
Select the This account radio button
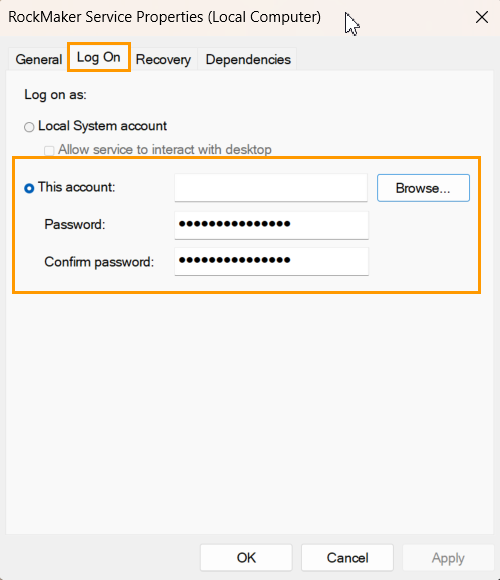pyautogui.click(x=29, y=188)
